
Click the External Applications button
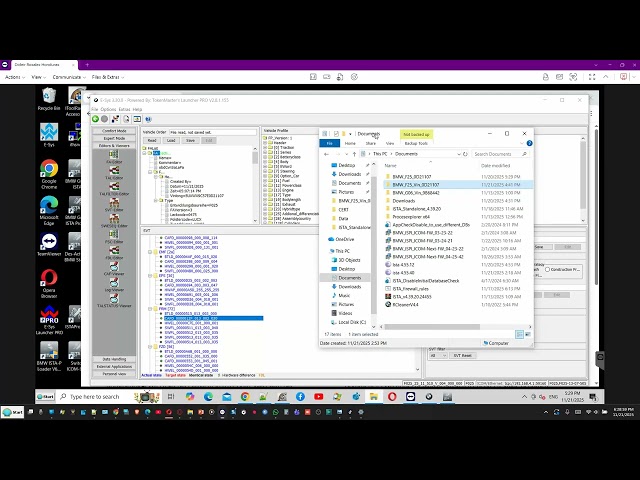(x=114, y=367)
